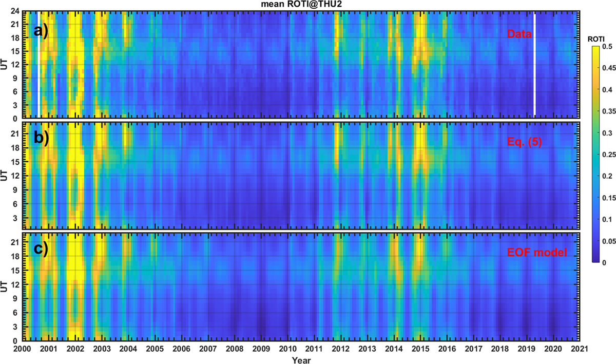The width and height of the screenshot is (616, 364).
Task: Click the "2008" year tick label
Action: (235, 350)
